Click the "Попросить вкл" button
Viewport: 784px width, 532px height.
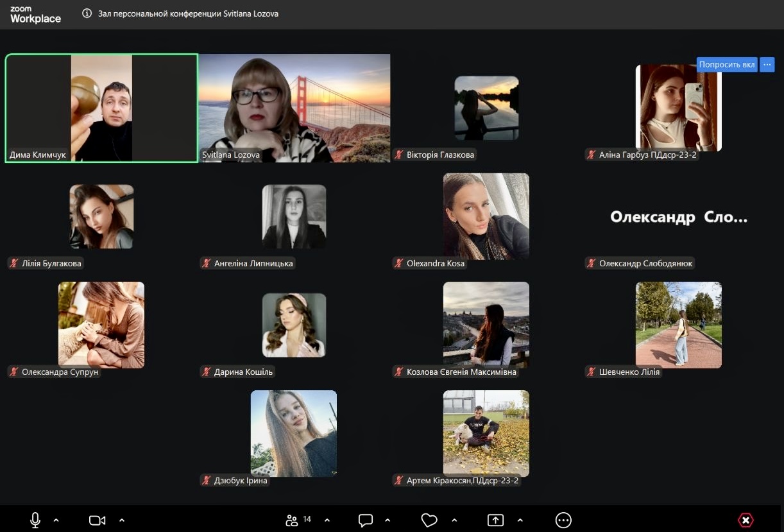(x=726, y=65)
